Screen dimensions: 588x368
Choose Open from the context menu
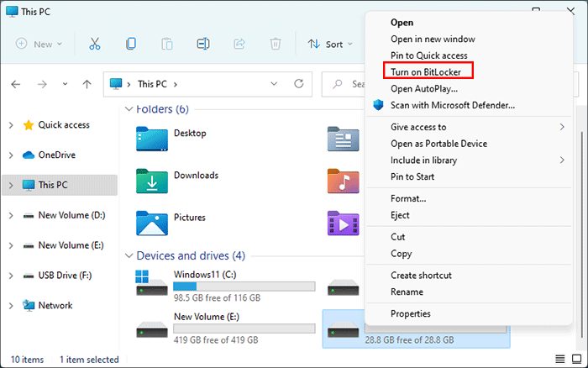point(402,23)
